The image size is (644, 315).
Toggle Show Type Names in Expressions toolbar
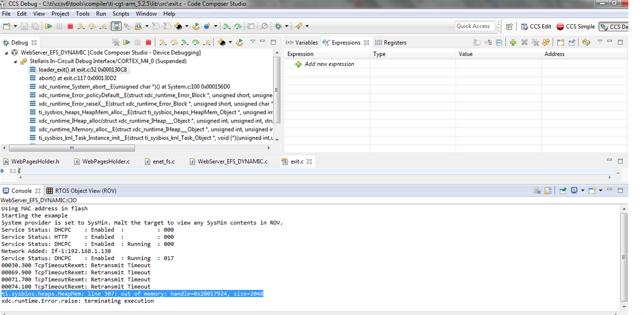pos(476,42)
